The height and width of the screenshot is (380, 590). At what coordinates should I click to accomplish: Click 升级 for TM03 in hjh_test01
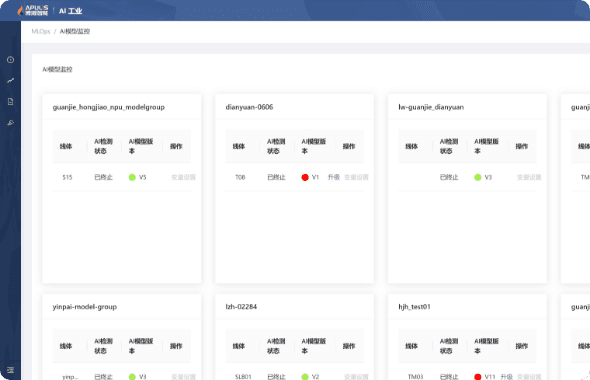pyautogui.click(x=506, y=377)
